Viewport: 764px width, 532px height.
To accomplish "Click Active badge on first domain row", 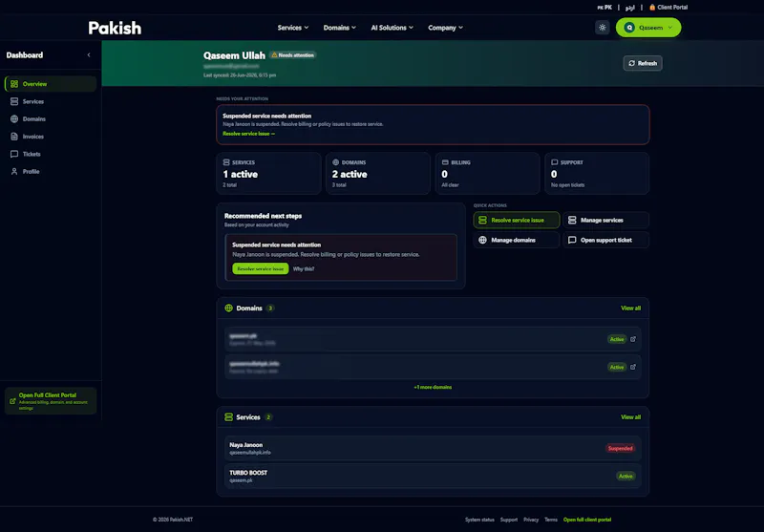I will (x=617, y=339).
